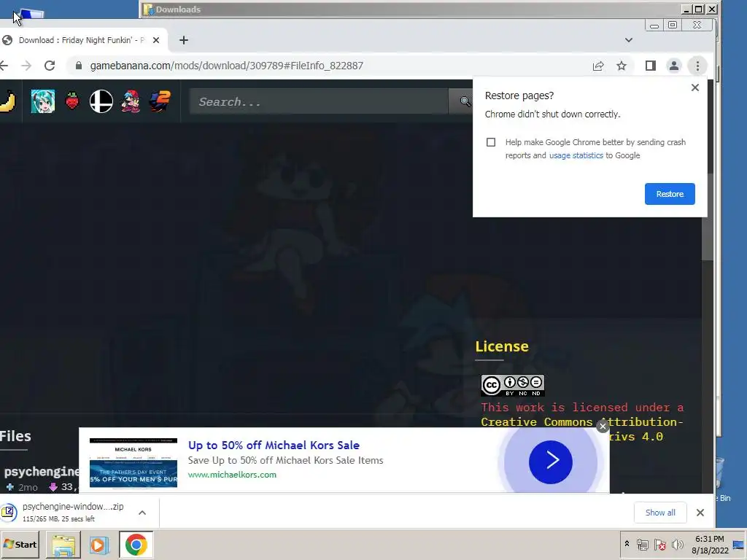747x560 pixels.
Task: Open the Chrome profile menu
Action: click(x=673, y=66)
